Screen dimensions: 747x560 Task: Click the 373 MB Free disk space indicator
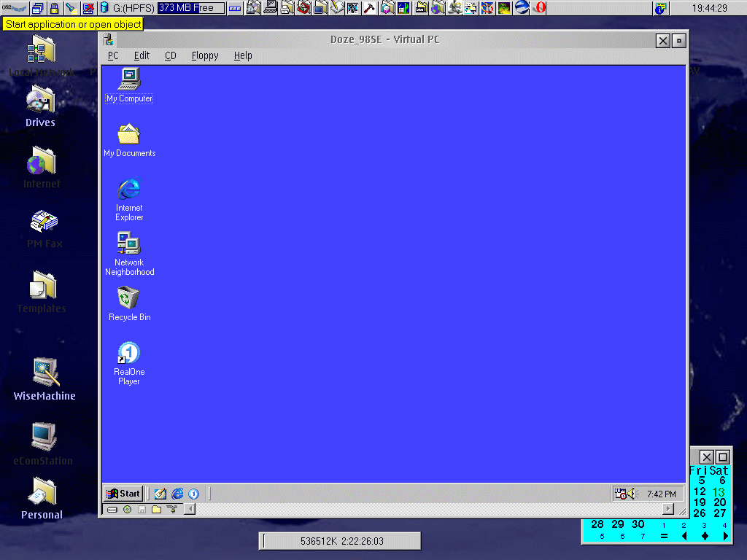click(x=190, y=8)
